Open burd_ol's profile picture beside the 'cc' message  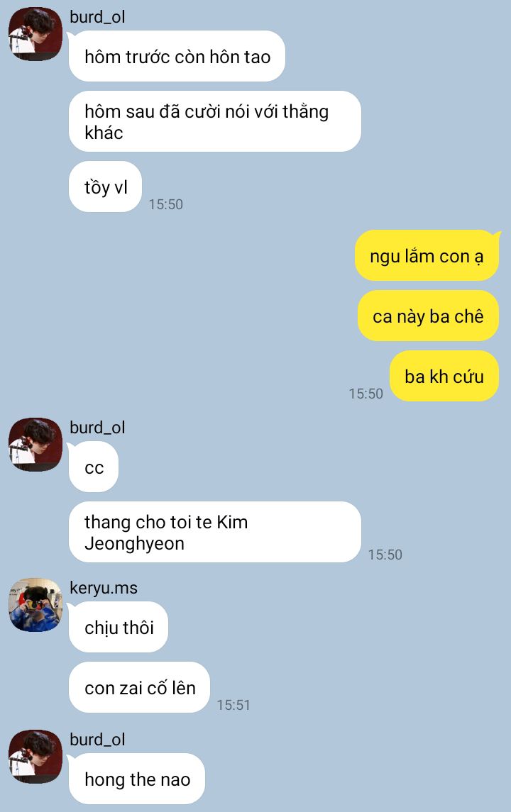35,445
